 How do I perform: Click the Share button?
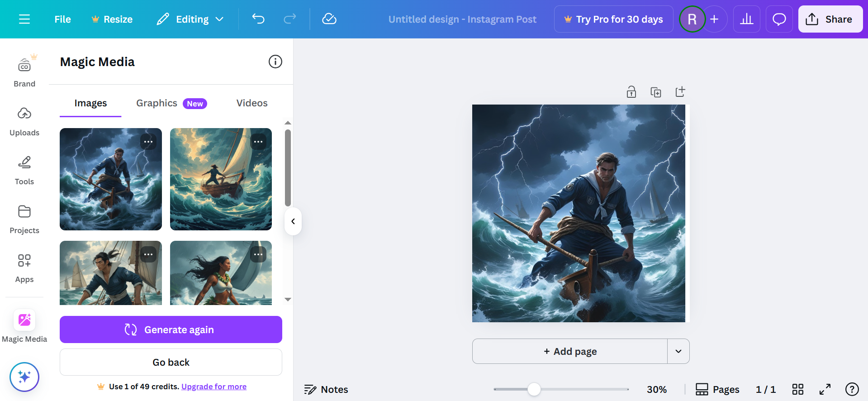tap(830, 19)
